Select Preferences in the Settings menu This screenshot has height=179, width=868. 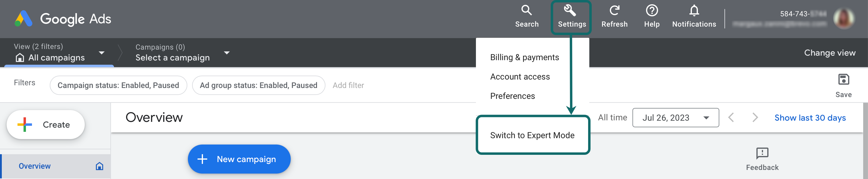tap(512, 96)
